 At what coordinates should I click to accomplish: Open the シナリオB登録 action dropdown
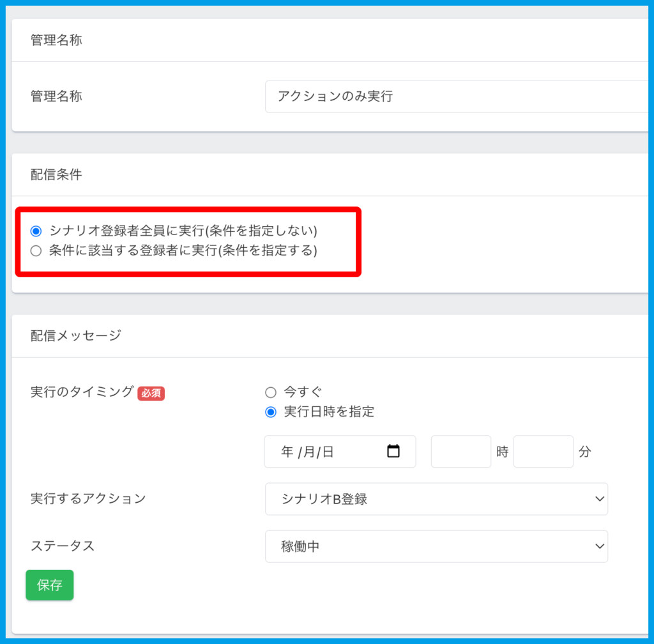pyautogui.click(x=436, y=499)
